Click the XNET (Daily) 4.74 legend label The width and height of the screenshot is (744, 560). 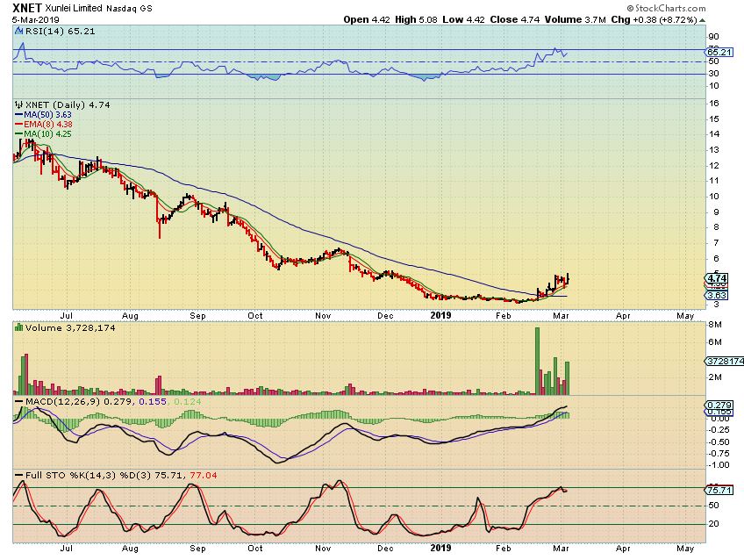[x=68, y=104]
